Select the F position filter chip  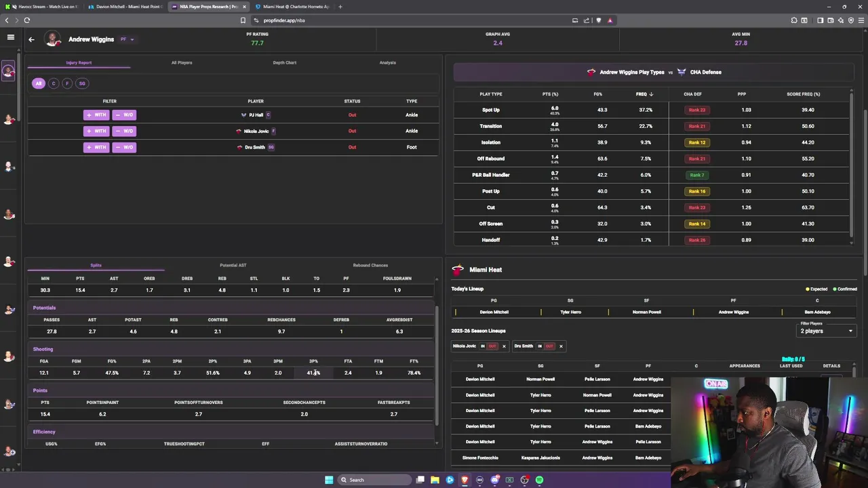tap(67, 83)
